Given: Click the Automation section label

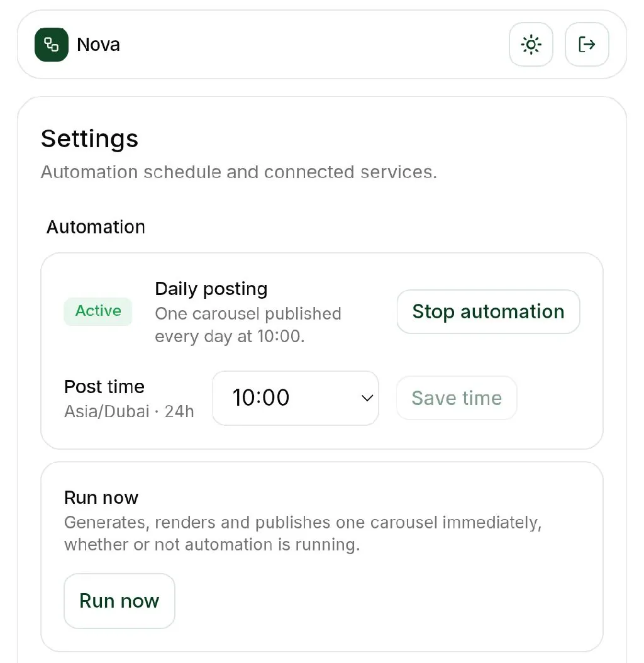Looking at the screenshot, I should pyautogui.click(x=96, y=227).
